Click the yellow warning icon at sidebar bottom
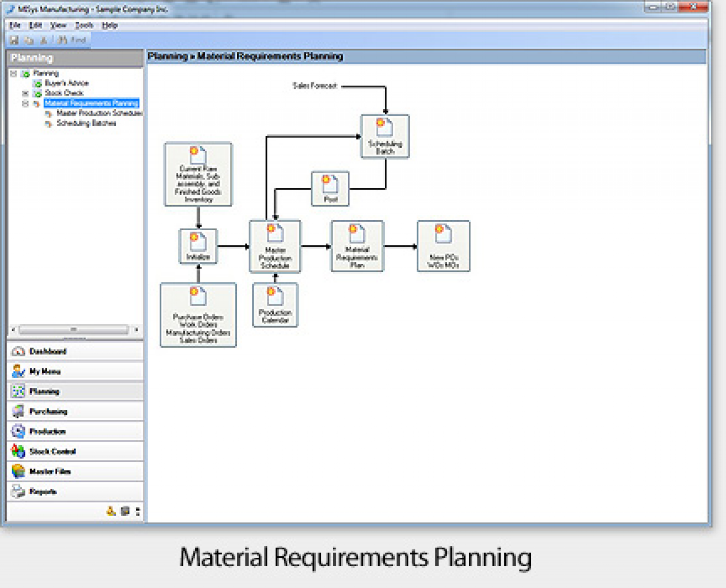The width and height of the screenshot is (726, 588). (x=111, y=511)
